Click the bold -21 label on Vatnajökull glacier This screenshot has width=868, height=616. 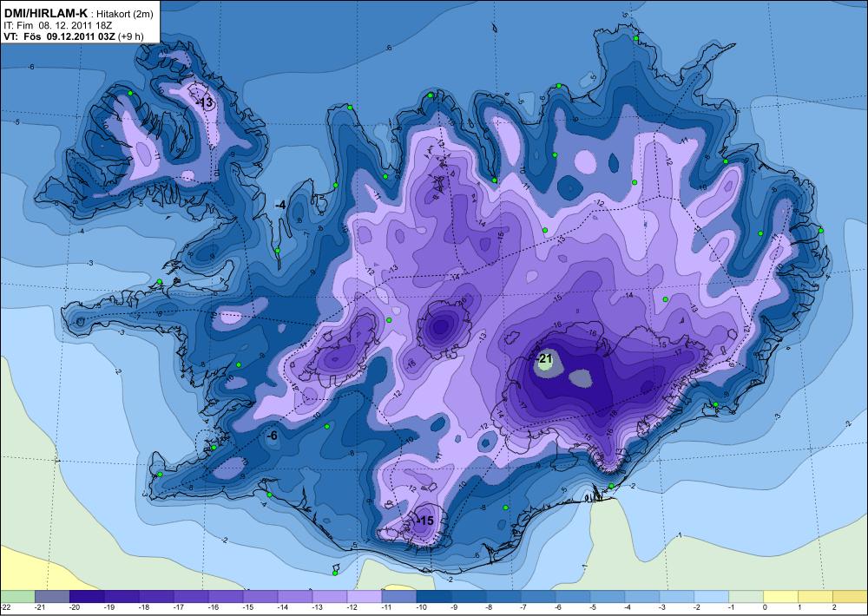545,357
